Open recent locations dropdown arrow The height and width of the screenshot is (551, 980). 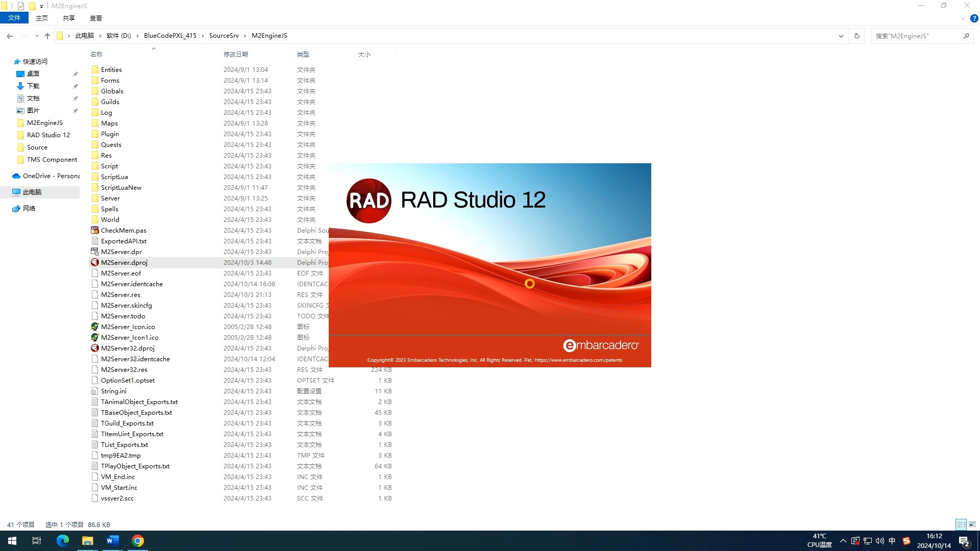pos(37,36)
